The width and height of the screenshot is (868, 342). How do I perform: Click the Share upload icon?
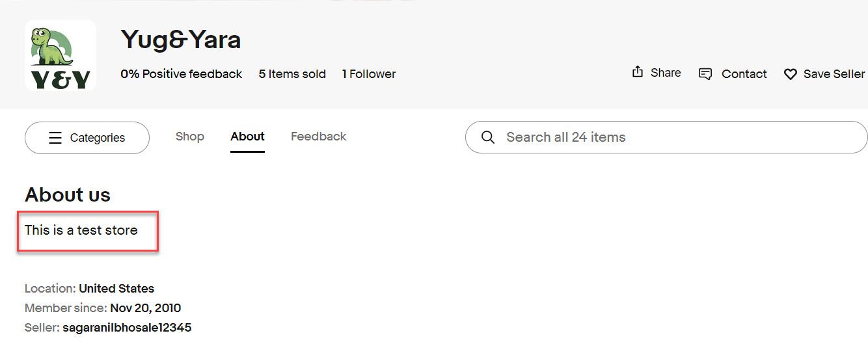point(638,72)
